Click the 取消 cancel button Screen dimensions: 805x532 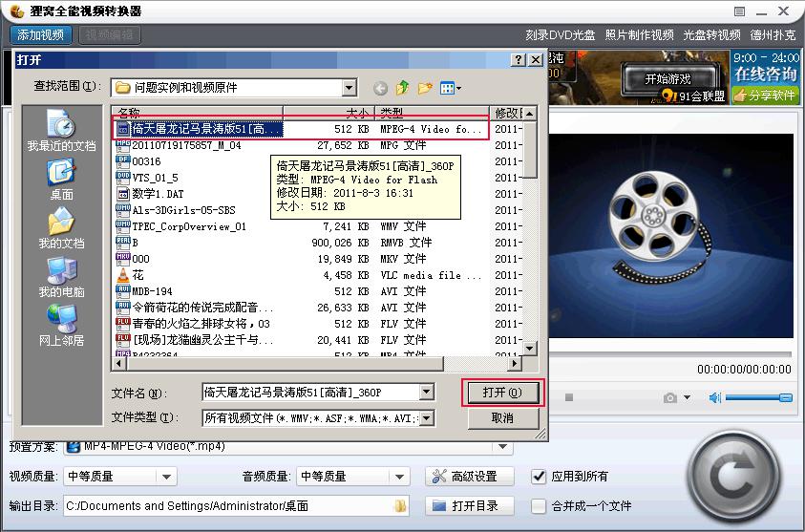pos(502,417)
